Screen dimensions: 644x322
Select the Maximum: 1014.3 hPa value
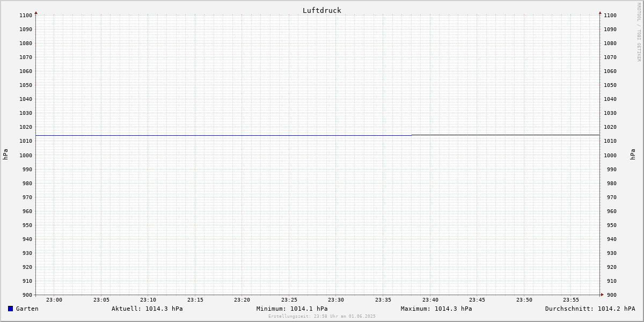[436, 309]
